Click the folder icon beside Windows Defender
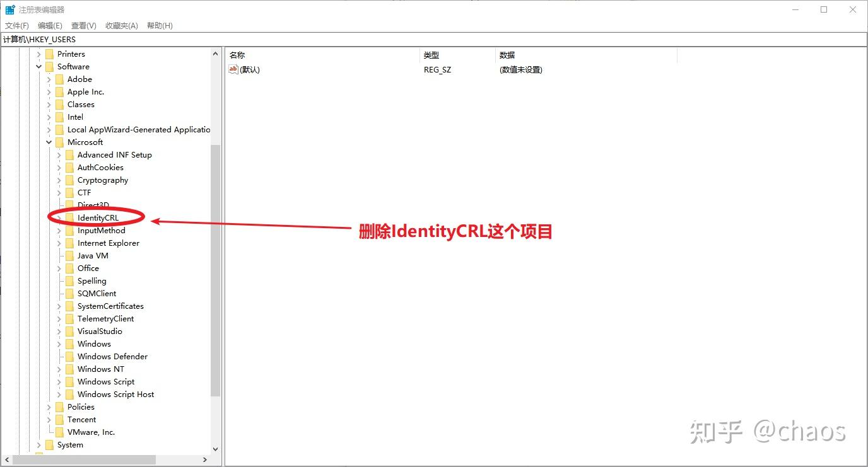This screenshot has height=467, width=868. pyautogui.click(x=69, y=357)
